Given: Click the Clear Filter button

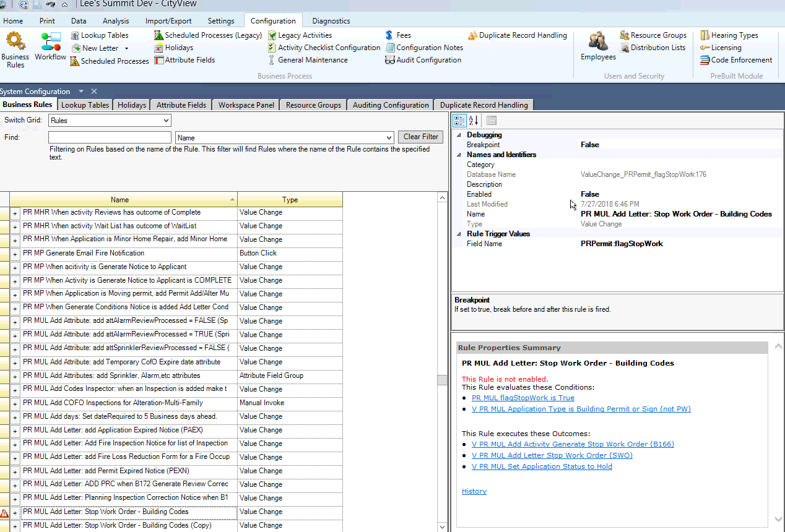Looking at the screenshot, I should pyautogui.click(x=420, y=137).
